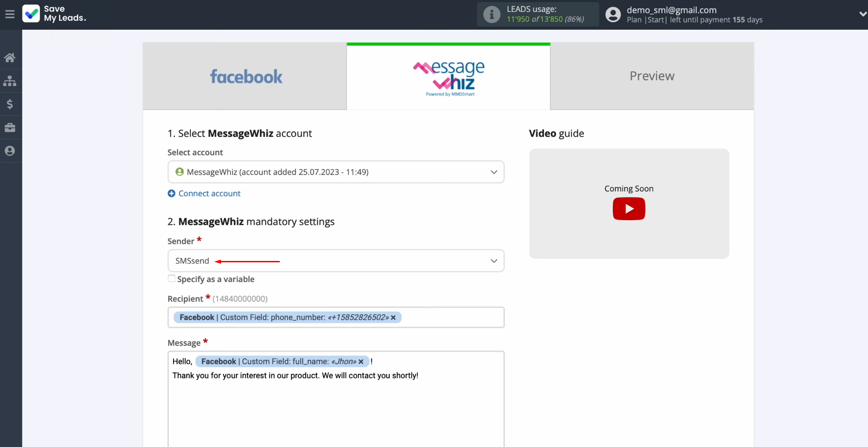Switch to the MessageWhiz tab

coord(448,77)
